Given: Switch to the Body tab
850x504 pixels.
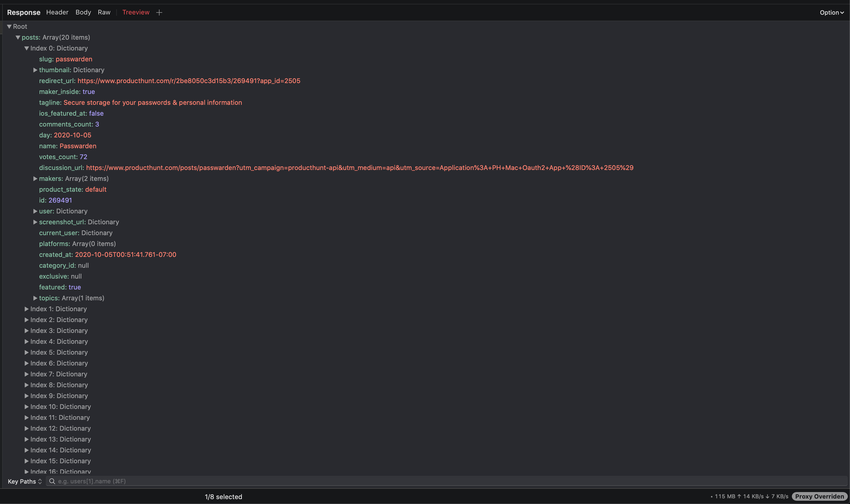Looking at the screenshot, I should click(x=83, y=12).
